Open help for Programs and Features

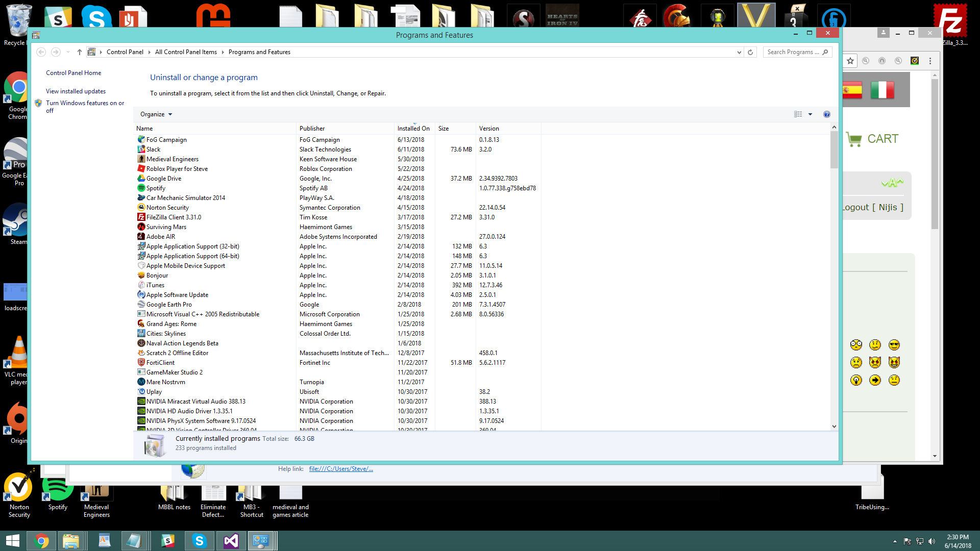[827, 114]
